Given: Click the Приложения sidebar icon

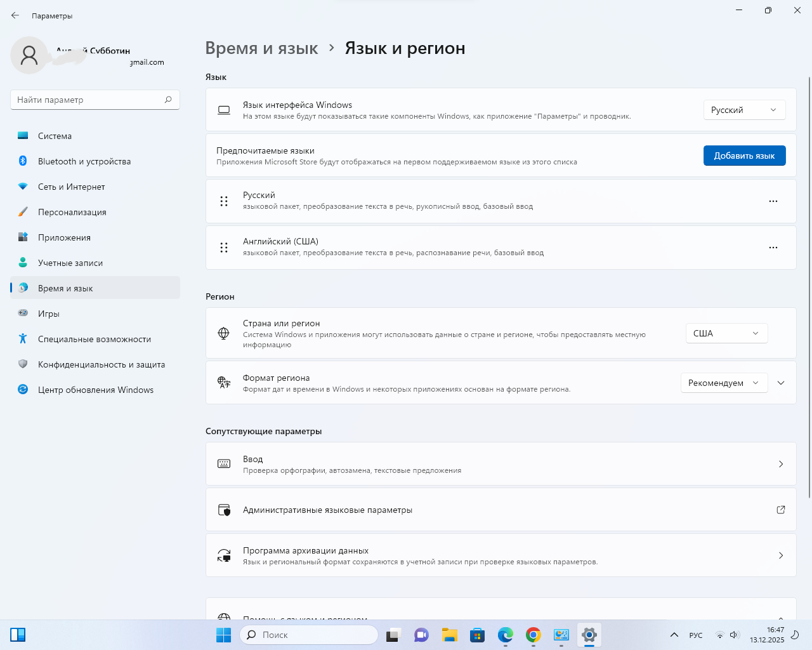Looking at the screenshot, I should tap(23, 237).
